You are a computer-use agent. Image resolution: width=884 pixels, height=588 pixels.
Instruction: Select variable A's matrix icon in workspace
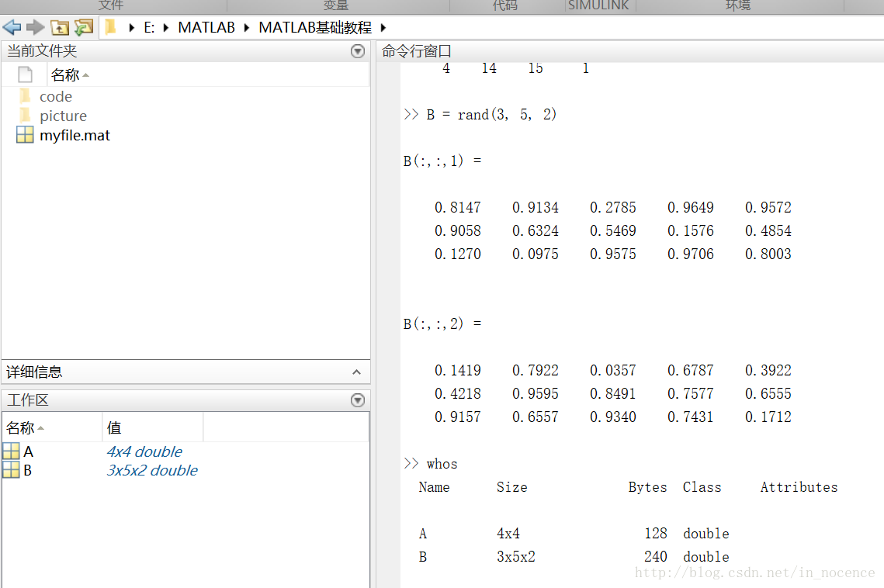(12, 451)
